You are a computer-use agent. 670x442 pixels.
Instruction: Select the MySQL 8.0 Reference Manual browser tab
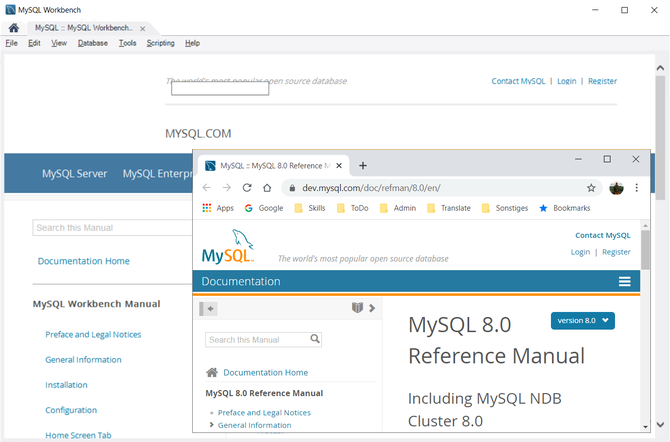tap(273, 166)
